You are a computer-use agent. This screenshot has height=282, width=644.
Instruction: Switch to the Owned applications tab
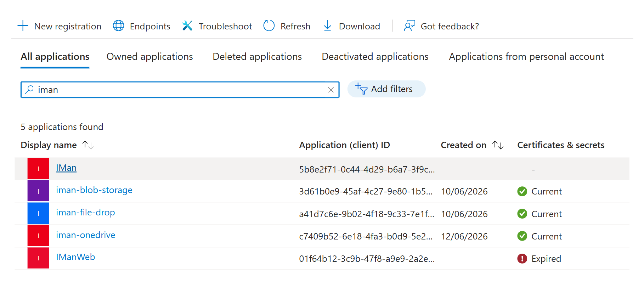150,57
